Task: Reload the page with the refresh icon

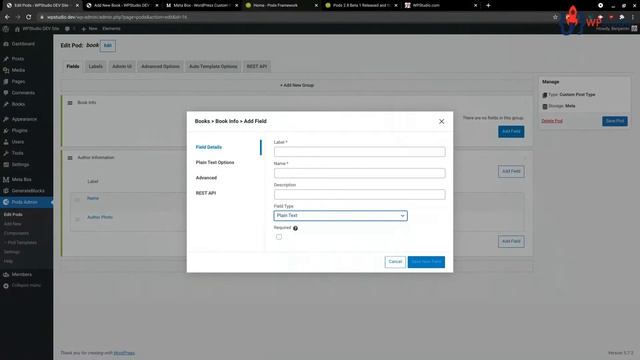Action: [28, 17]
